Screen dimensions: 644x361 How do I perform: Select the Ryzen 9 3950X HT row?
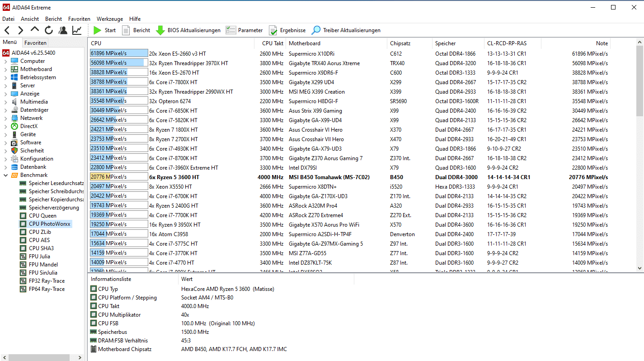349,225
